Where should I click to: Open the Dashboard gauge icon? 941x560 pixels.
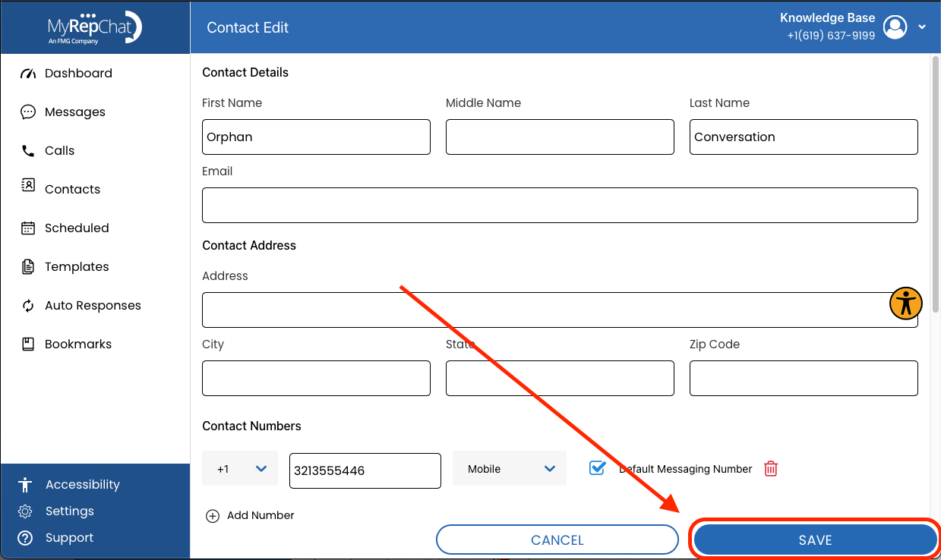[28, 74]
